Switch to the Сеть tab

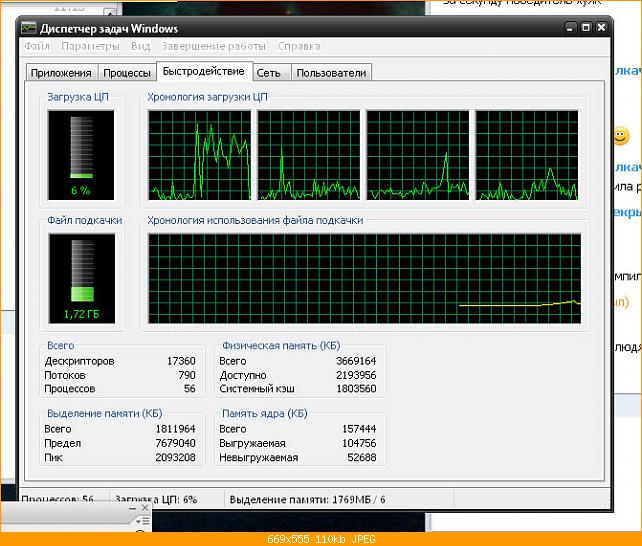coord(269,73)
